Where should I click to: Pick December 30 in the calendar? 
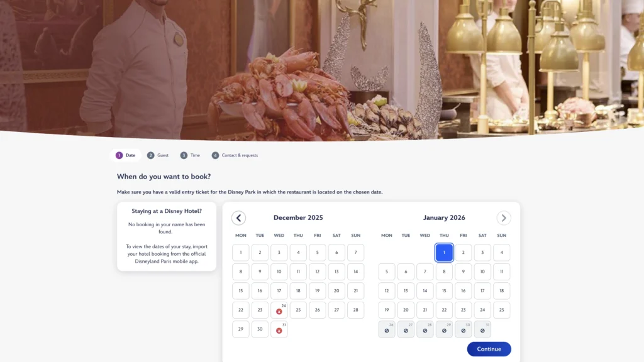(x=260, y=329)
